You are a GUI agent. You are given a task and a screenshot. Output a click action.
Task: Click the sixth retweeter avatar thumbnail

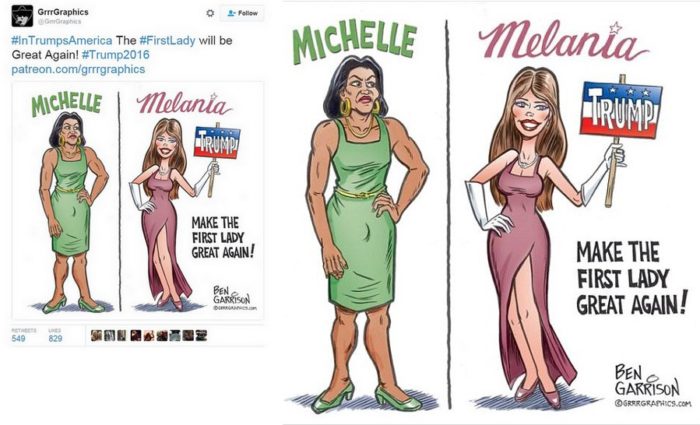tap(162, 335)
